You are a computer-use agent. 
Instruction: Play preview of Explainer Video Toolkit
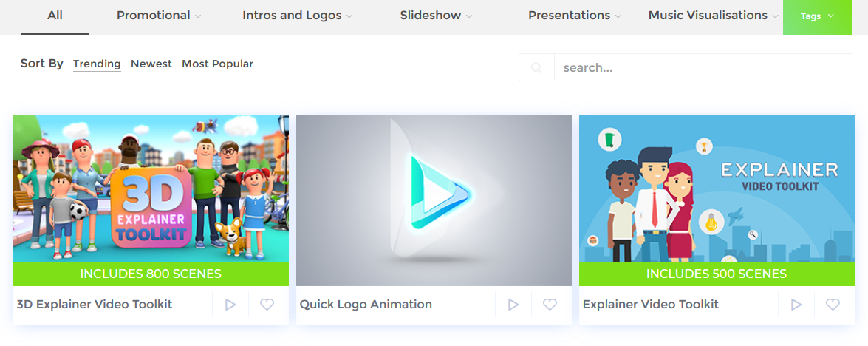[x=796, y=305]
